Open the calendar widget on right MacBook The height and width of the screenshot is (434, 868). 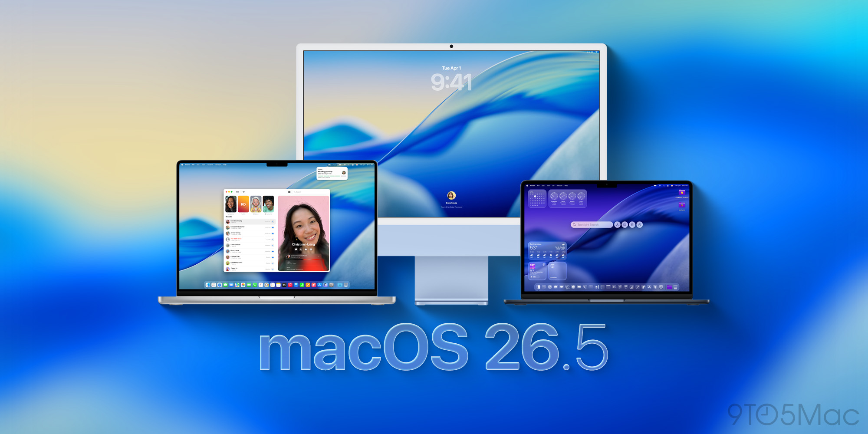(x=537, y=198)
